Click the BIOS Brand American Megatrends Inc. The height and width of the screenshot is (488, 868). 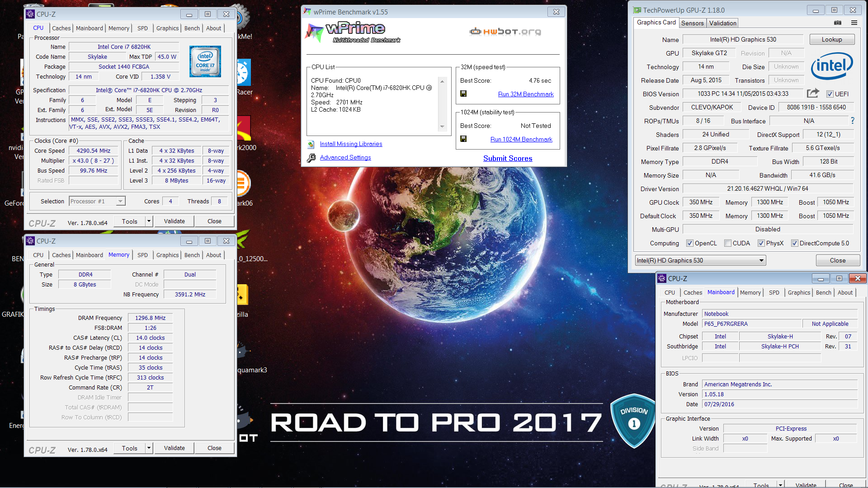pyautogui.click(x=779, y=384)
